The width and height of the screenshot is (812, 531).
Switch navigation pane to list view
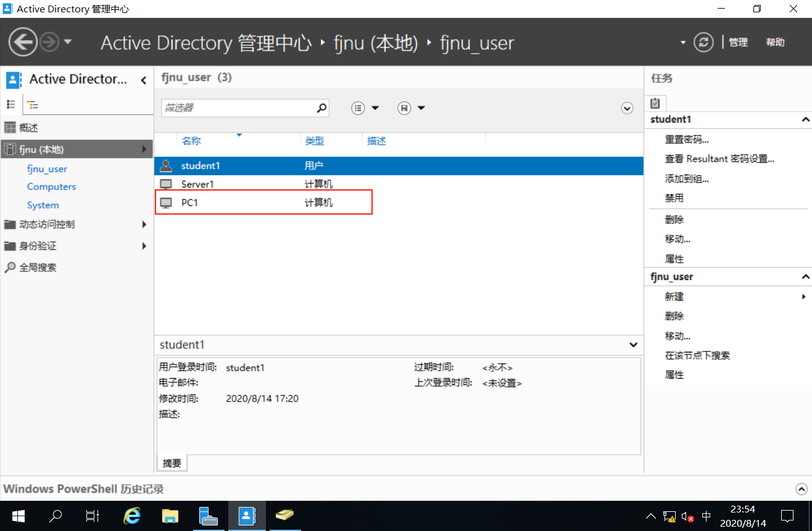coord(10,105)
